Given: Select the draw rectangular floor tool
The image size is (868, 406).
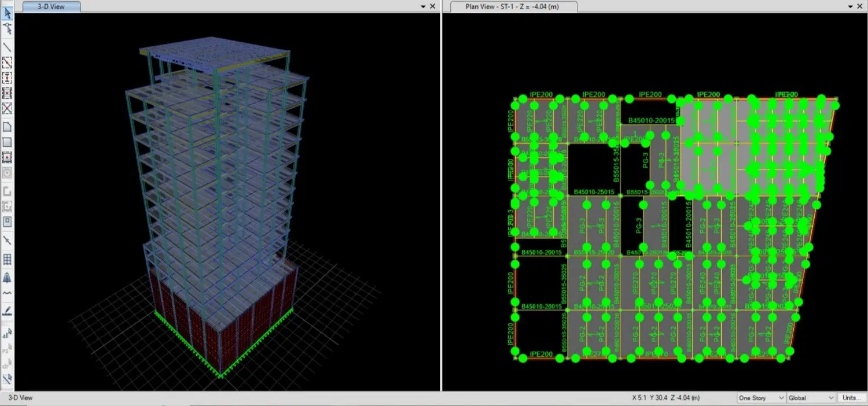Looking at the screenshot, I should point(7,142).
